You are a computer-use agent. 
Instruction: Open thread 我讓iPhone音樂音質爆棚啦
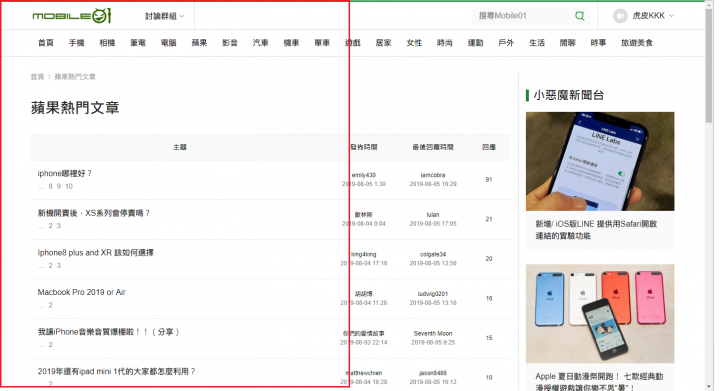coord(108,332)
